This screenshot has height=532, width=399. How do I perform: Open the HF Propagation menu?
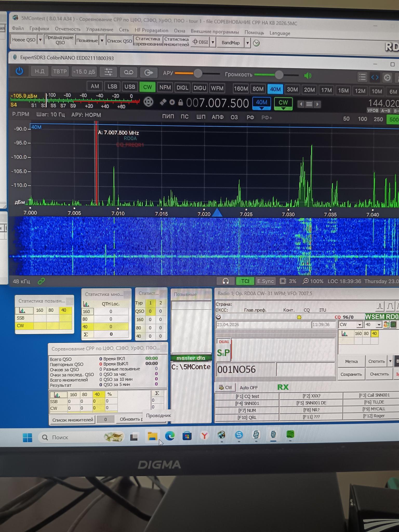(151, 30)
